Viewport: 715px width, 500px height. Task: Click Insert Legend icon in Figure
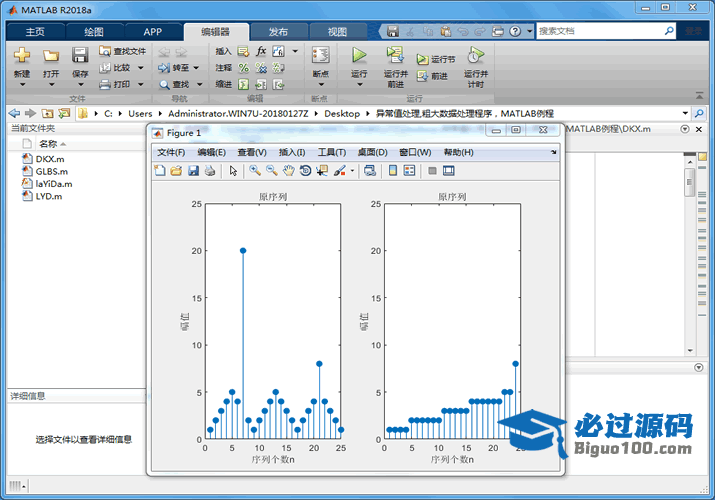coord(409,170)
